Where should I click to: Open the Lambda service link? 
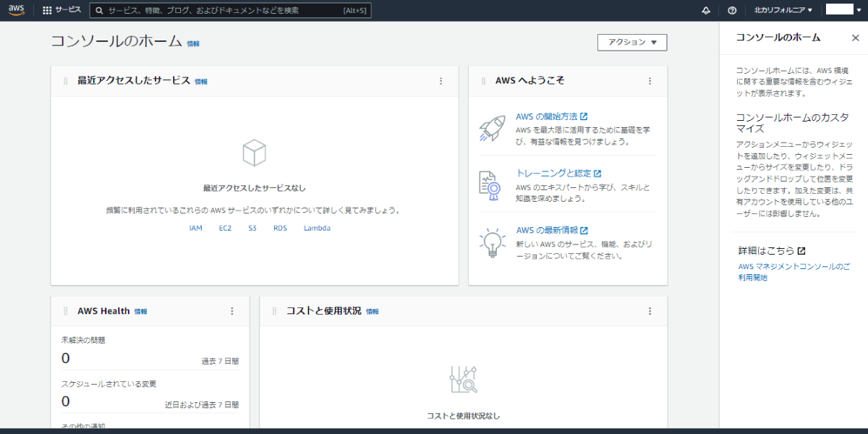[317, 228]
